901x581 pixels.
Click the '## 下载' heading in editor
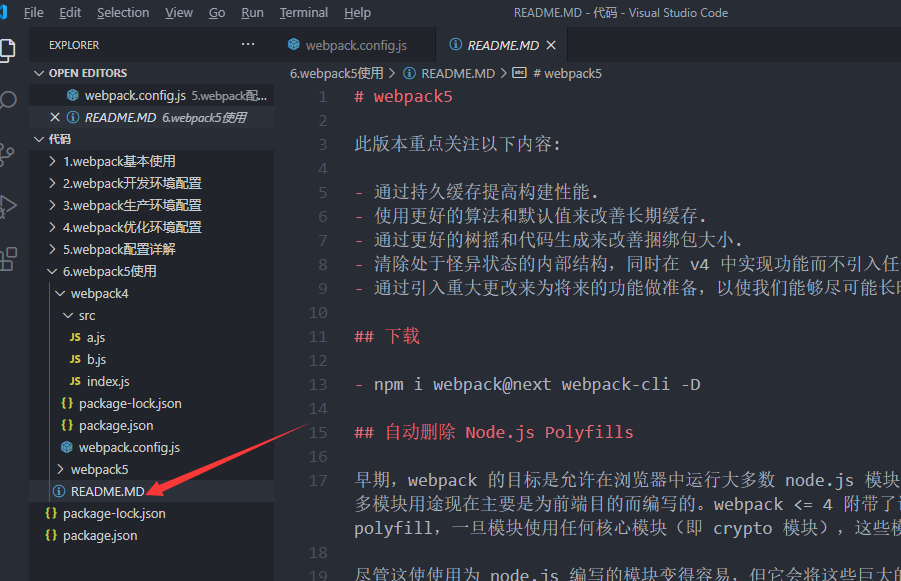click(387, 336)
